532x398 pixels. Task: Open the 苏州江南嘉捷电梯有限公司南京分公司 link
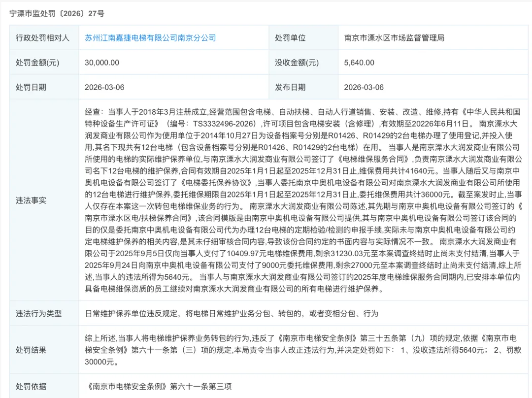tap(150, 37)
